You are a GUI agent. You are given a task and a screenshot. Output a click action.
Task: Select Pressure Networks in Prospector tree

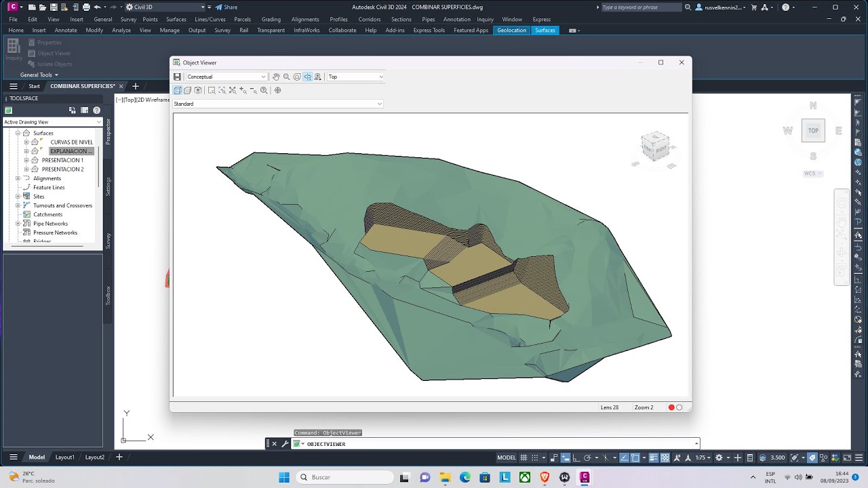pos(55,232)
